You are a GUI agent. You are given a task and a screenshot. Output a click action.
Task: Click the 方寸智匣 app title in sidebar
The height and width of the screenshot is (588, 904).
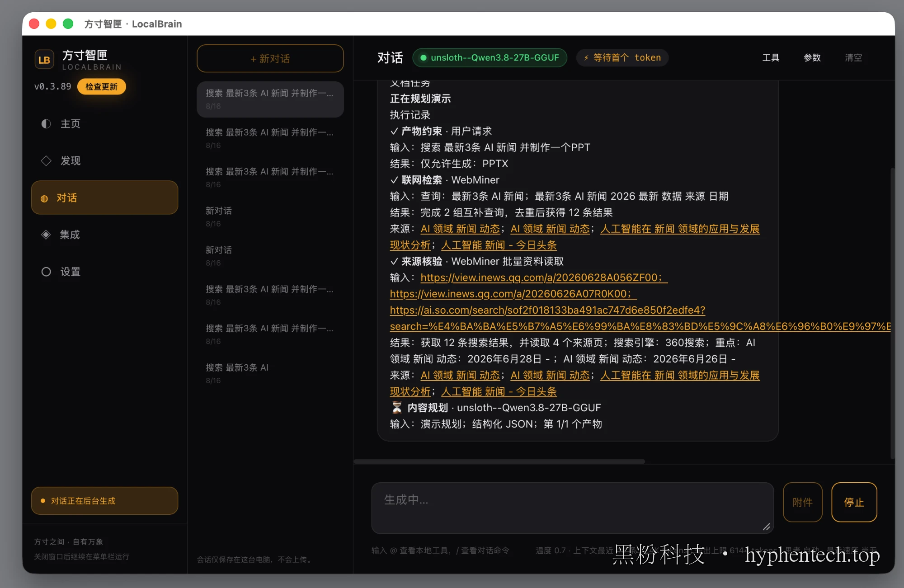[85, 55]
